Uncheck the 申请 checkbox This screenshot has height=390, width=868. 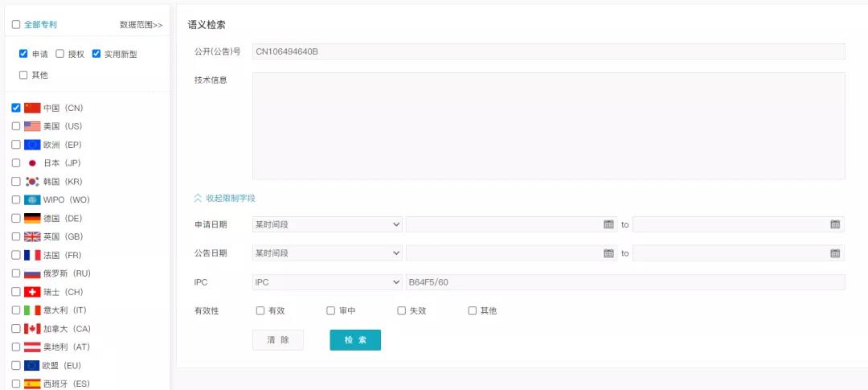tap(23, 54)
